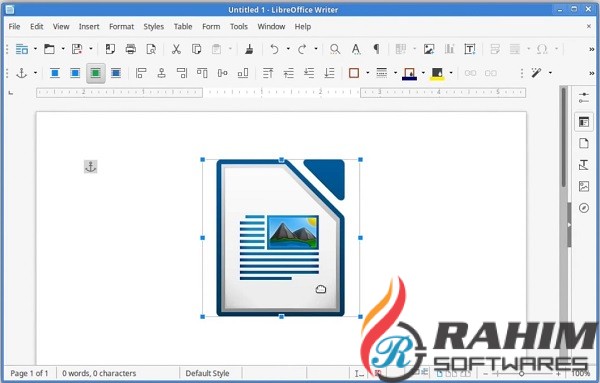
Task: Export document directly as PDF
Action: [110, 49]
